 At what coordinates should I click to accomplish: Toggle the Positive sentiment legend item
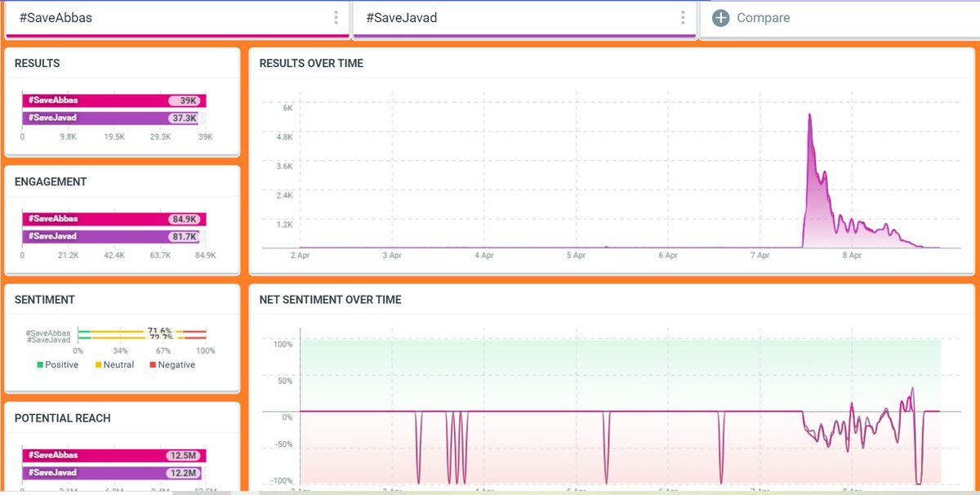tap(58, 365)
